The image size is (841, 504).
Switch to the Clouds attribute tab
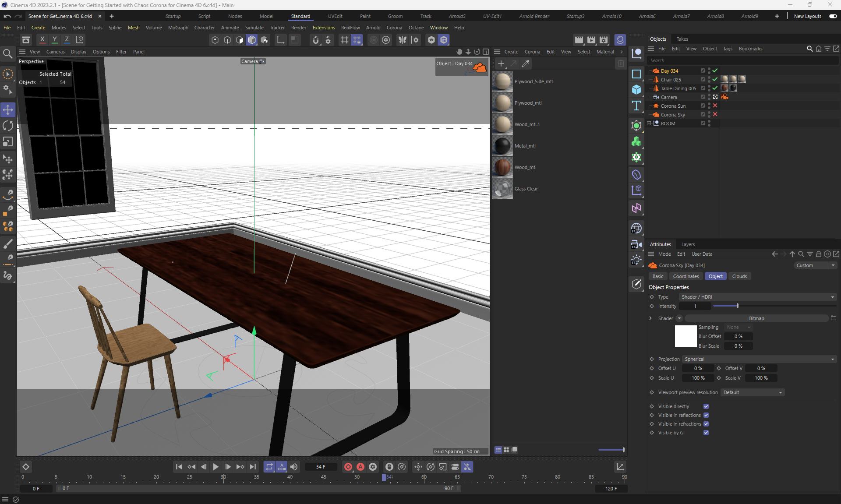(x=739, y=276)
